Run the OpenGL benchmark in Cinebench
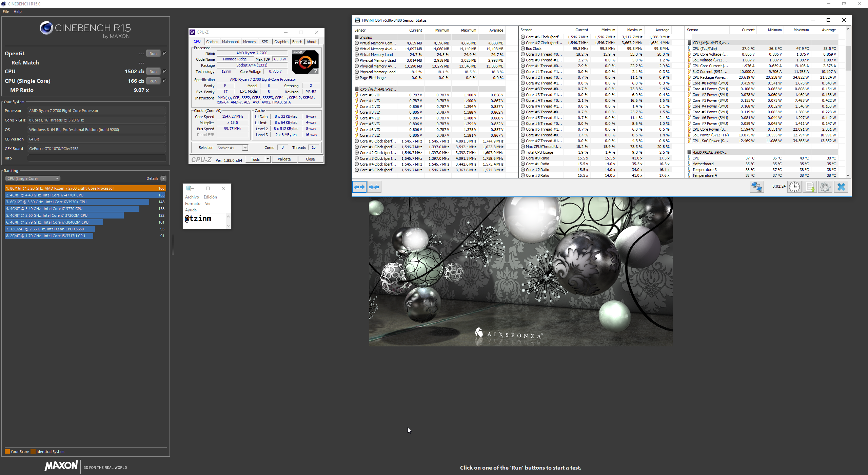868x475 pixels. (153, 54)
